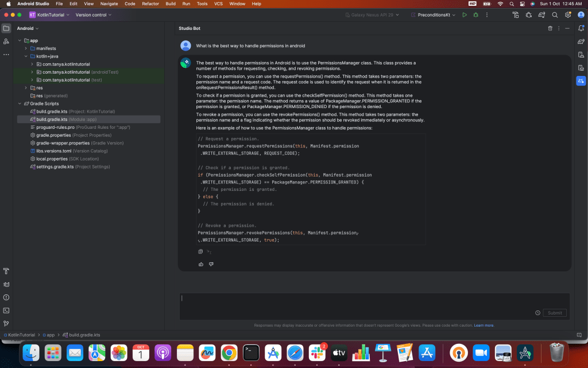Open the Build menu
Viewport: 588px width, 368px height.
[x=171, y=3]
